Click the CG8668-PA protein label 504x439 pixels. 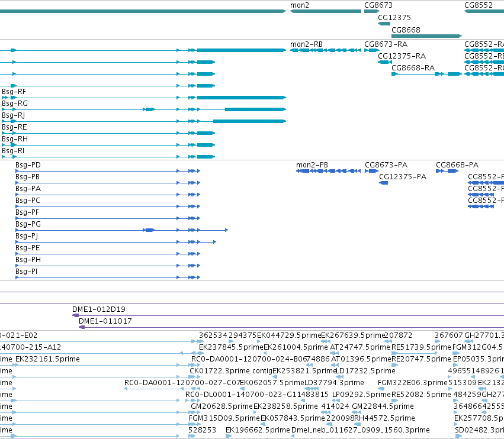[x=457, y=165]
